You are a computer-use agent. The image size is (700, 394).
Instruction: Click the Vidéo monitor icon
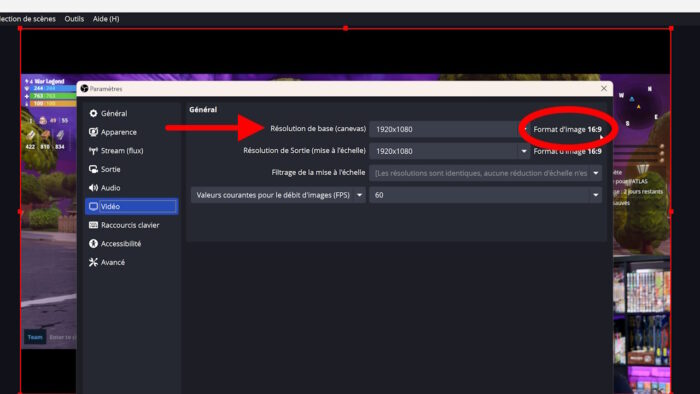[x=93, y=207]
